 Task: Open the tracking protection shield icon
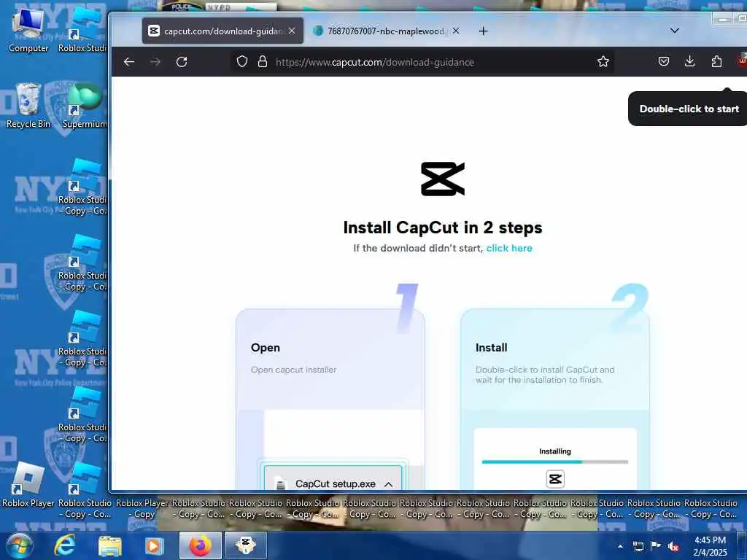coord(242,61)
